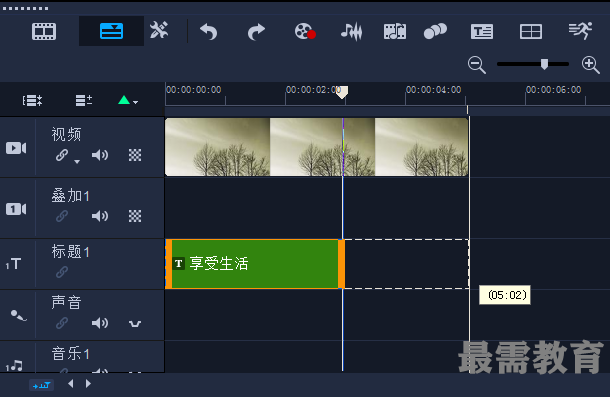Click the 叠加1 track label

(x=70, y=195)
